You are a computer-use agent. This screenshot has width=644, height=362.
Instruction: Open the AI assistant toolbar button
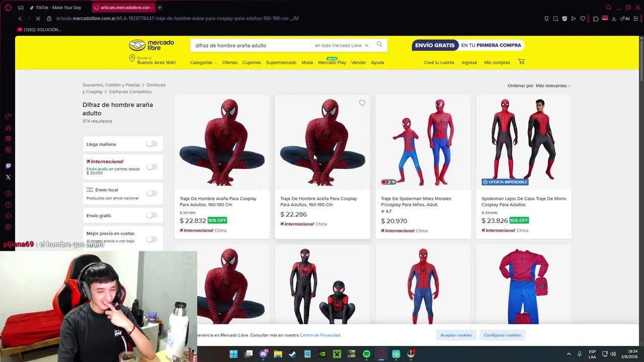(625, 19)
